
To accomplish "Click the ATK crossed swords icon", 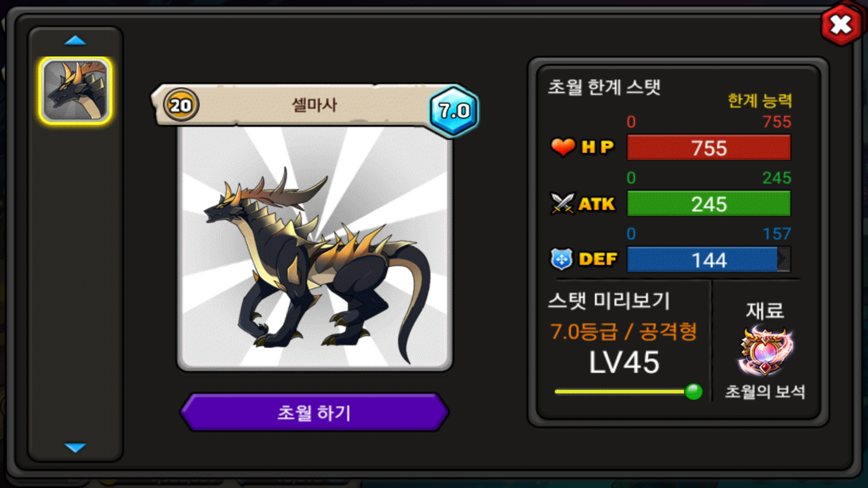I will (563, 204).
